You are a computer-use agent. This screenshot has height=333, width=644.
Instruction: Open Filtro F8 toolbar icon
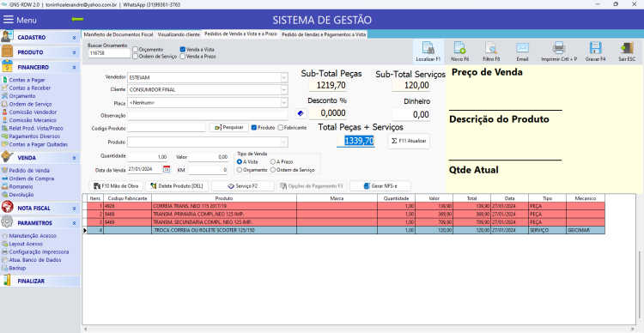coord(491,48)
